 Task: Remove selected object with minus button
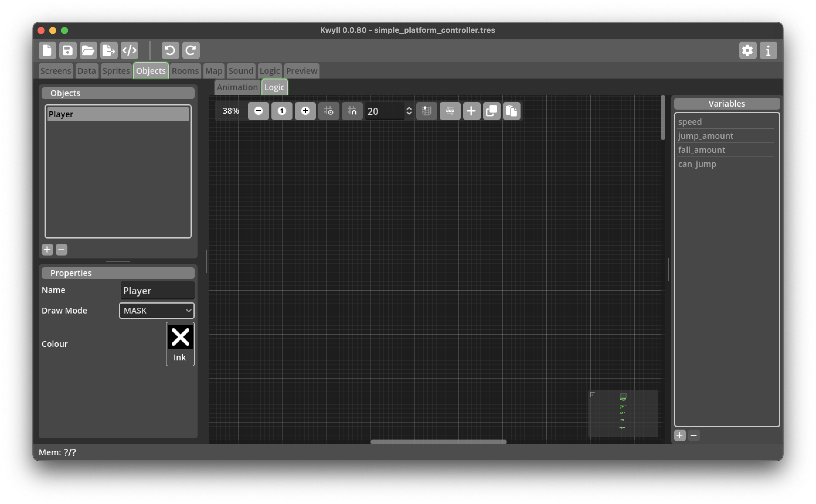[61, 250]
